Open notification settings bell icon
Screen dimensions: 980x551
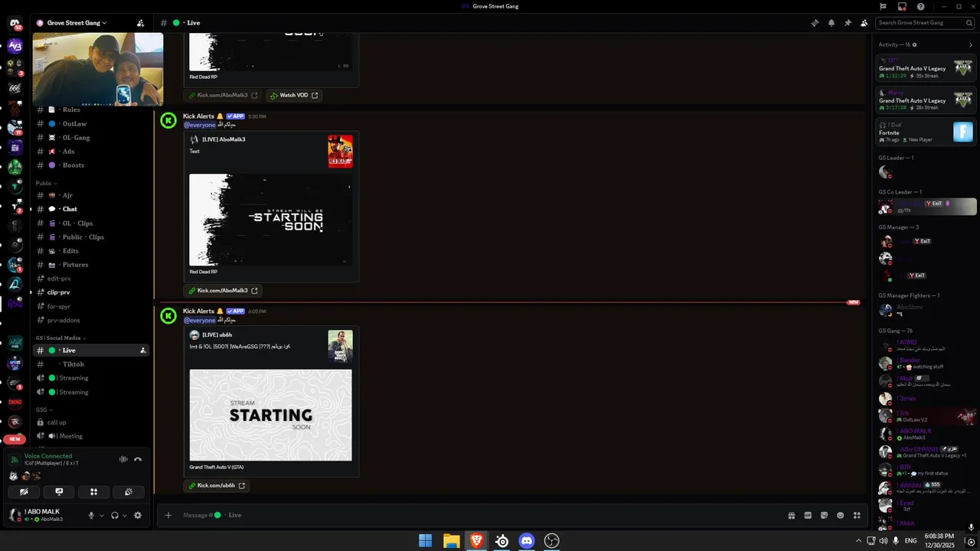(831, 23)
